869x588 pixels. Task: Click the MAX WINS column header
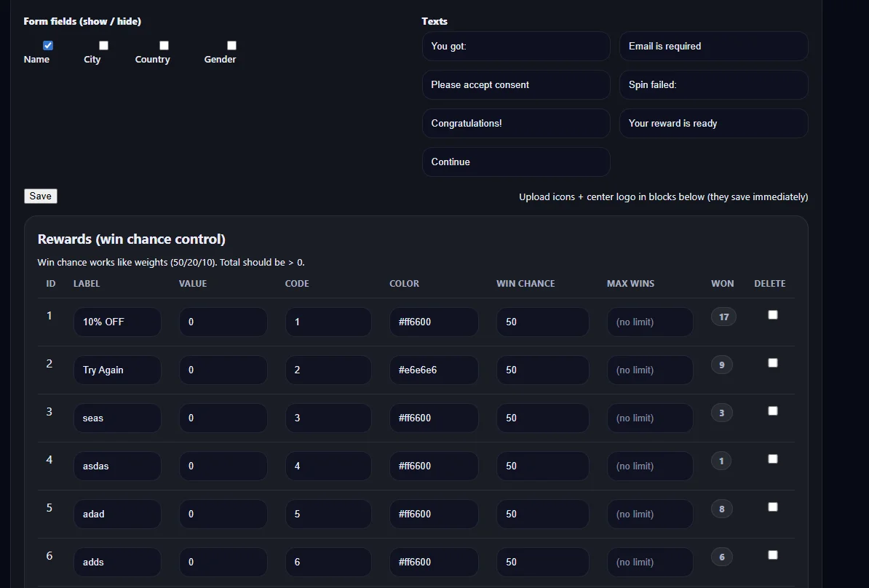tap(631, 283)
